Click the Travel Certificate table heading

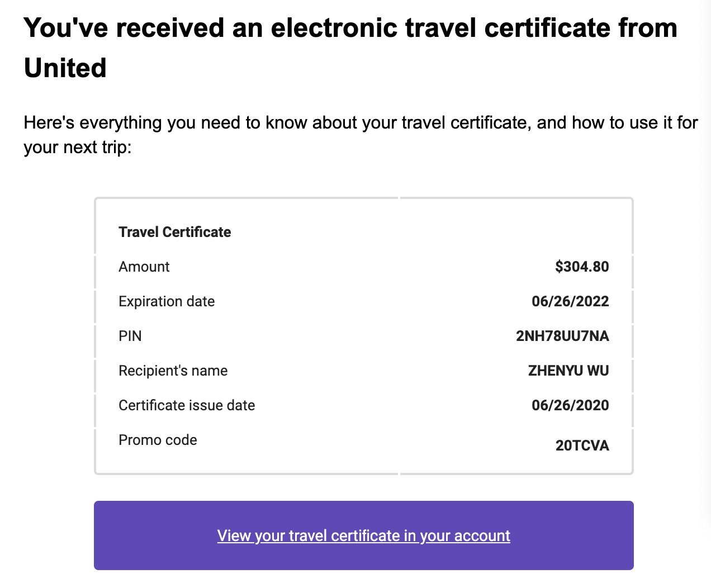[x=175, y=232]
